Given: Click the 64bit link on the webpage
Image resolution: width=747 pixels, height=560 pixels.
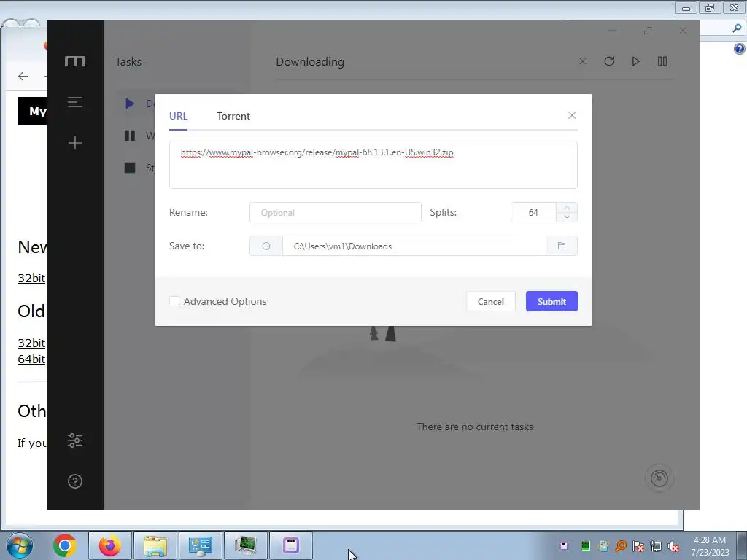Looking at the screenshot, I should (x=31, y=359).
